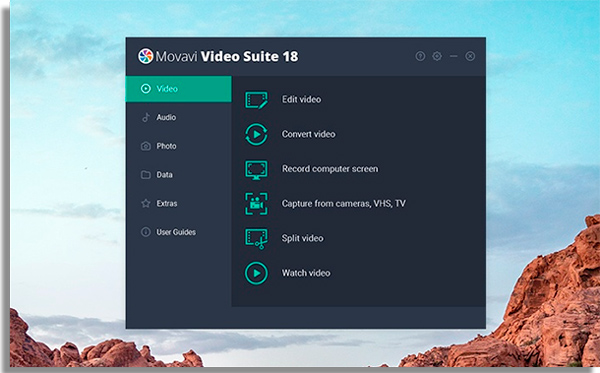Screen dimensions: 600x373
Task: Click the Movavi Video Suite 18 title
Action: [227, 57]
